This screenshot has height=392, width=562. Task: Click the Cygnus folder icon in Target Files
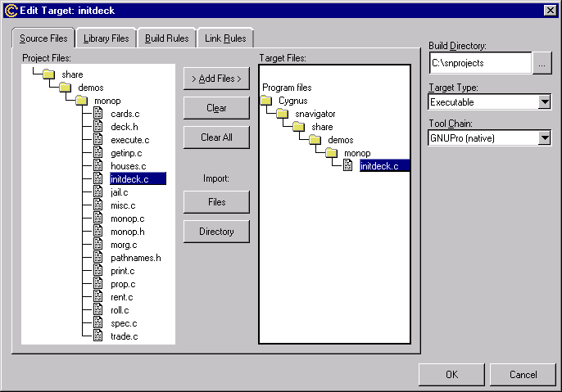click(266, 101)
